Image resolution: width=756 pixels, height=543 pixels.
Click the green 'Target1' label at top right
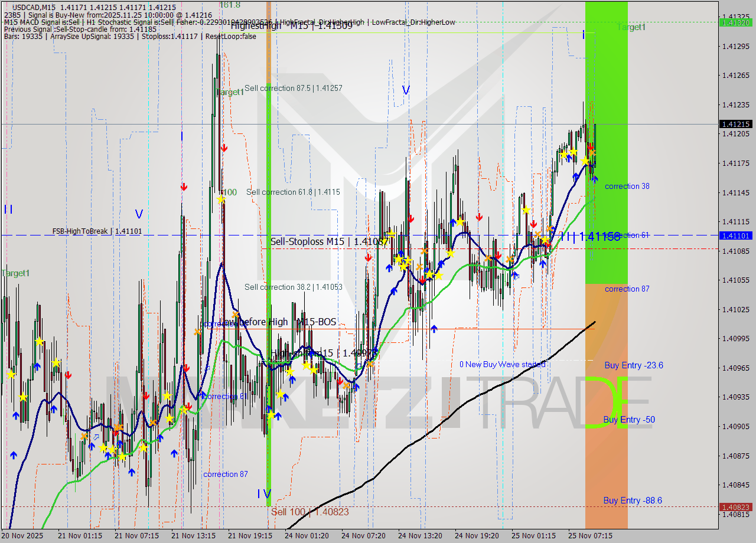pos(629,27)
